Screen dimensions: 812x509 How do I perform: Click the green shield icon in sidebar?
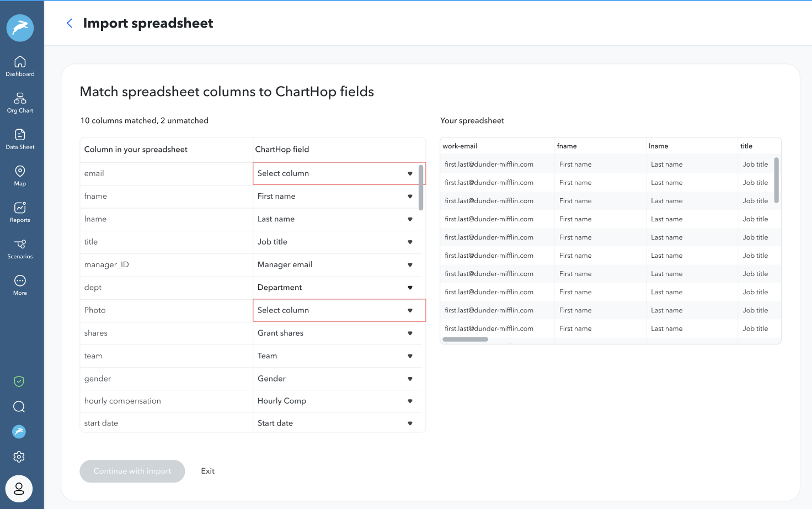(x=19, y=381)
